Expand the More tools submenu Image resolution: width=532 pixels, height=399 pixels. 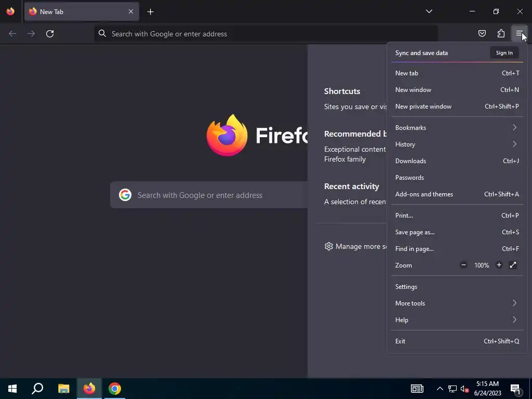457,303
